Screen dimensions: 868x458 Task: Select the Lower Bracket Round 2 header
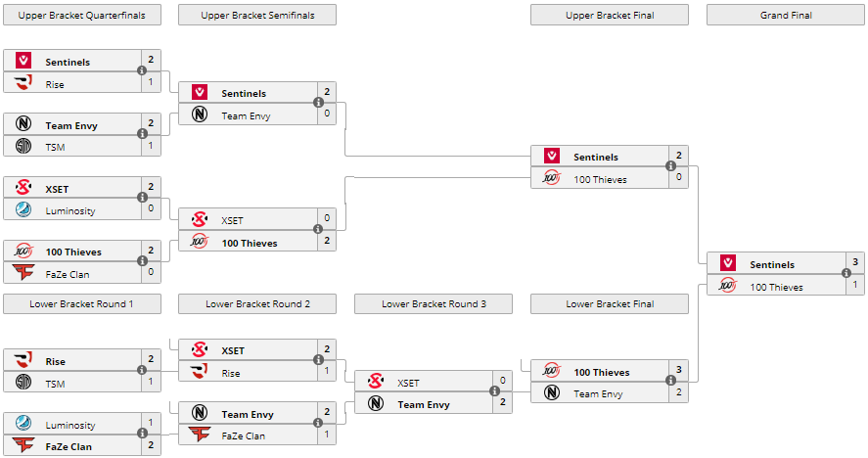click(257, 304)
